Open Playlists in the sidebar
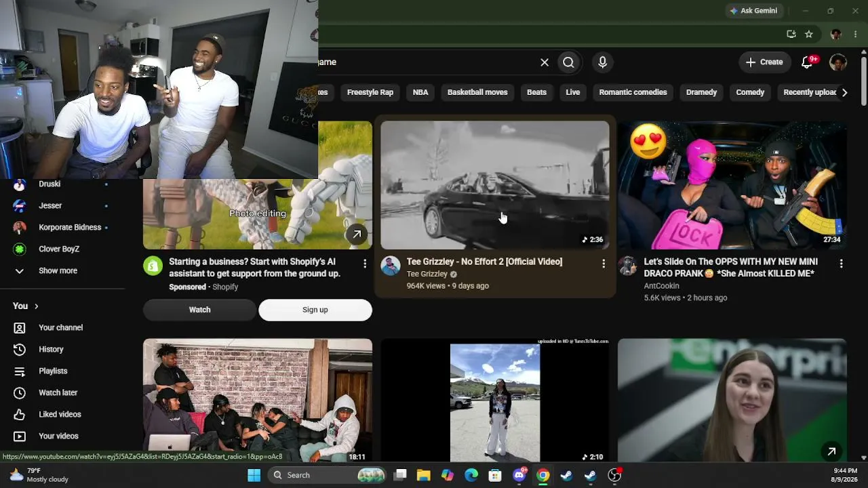Viewport: 868px width, 488px height. pyautogui.click(x=53, y=371)
